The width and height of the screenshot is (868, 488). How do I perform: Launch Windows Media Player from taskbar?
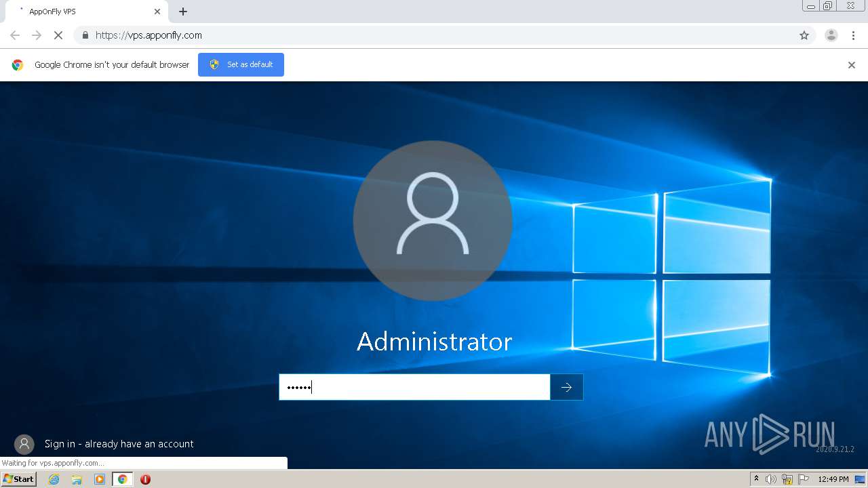pos(100,479)
